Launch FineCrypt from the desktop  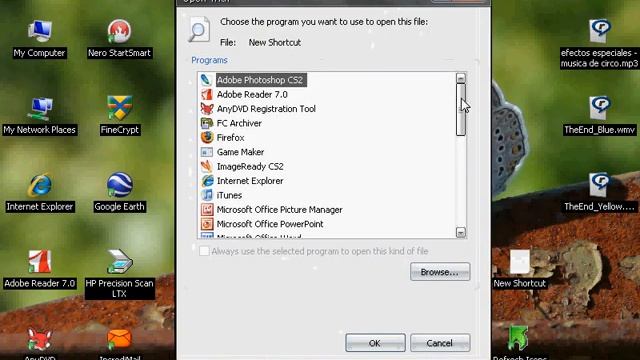point(119,108)
